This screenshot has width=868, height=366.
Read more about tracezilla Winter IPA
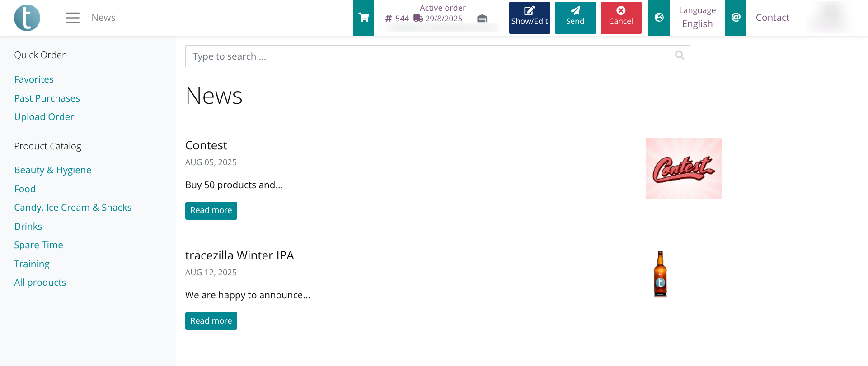(x=211, y=321)
